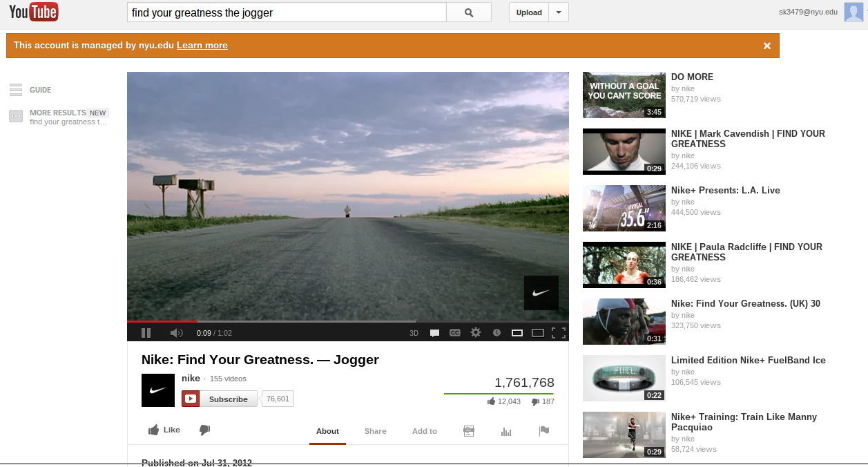868x467 pixels.
Task: Open the Guide sidebar
Action: tap(31, 90)
